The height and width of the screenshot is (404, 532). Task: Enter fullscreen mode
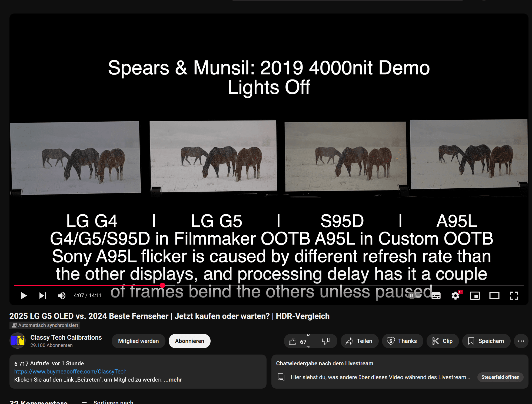tap(514, 296)
